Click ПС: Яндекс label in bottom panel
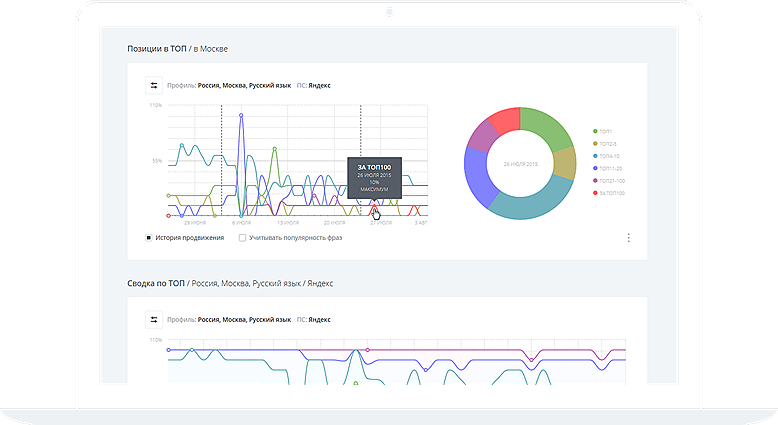 [314, 319]
